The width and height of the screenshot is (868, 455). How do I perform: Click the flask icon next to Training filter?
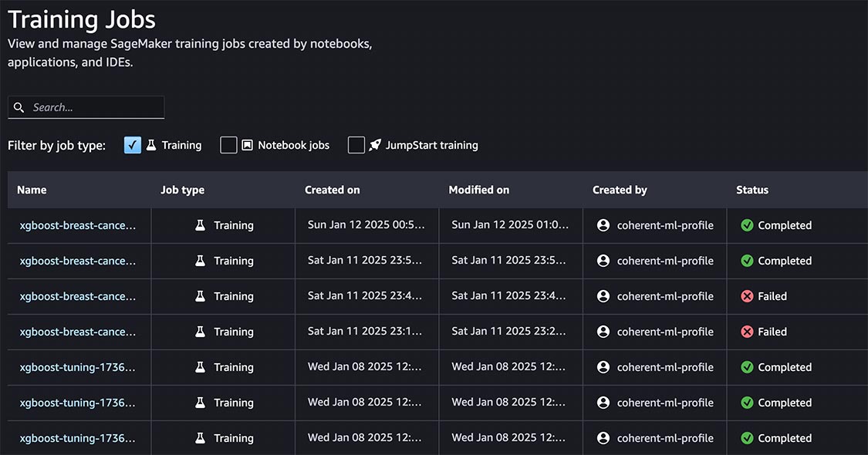(151, 145)
